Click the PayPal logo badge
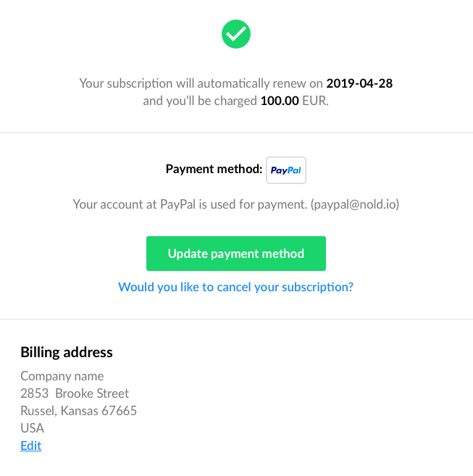 (x=286, y=170)
